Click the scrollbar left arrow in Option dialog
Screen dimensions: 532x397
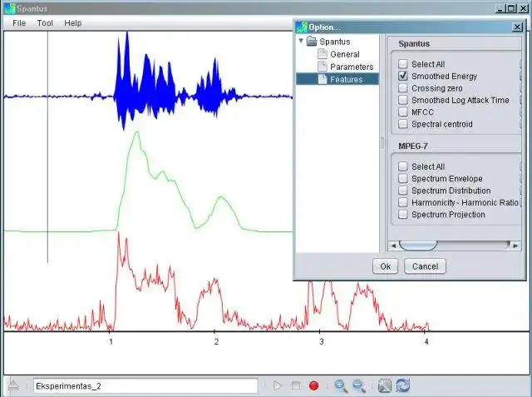[393, 246]
